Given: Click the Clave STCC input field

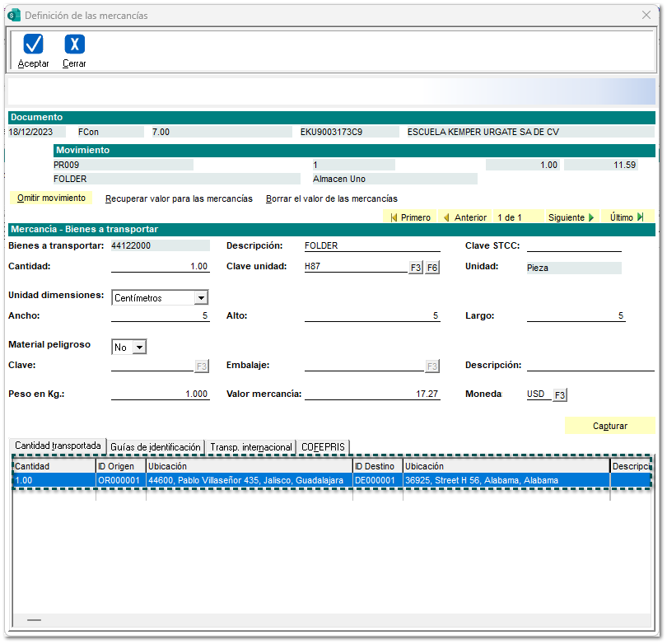Looking at the screenshot, I should 574,245.
